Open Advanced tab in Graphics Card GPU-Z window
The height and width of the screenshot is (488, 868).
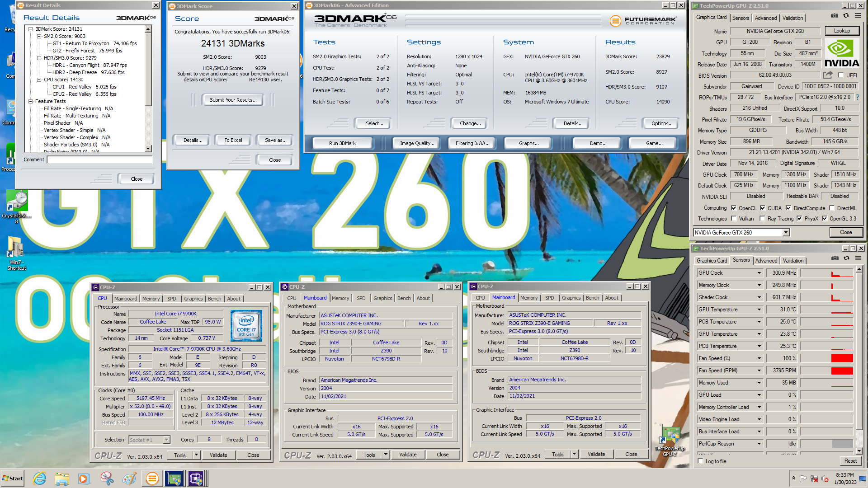(x=766, y=18)
